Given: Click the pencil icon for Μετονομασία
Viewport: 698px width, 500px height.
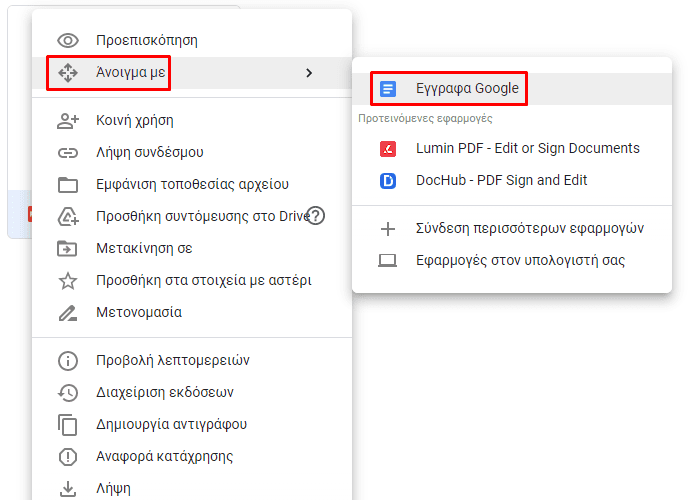Looking at the screenshot, I should click(x=68, y=313).
